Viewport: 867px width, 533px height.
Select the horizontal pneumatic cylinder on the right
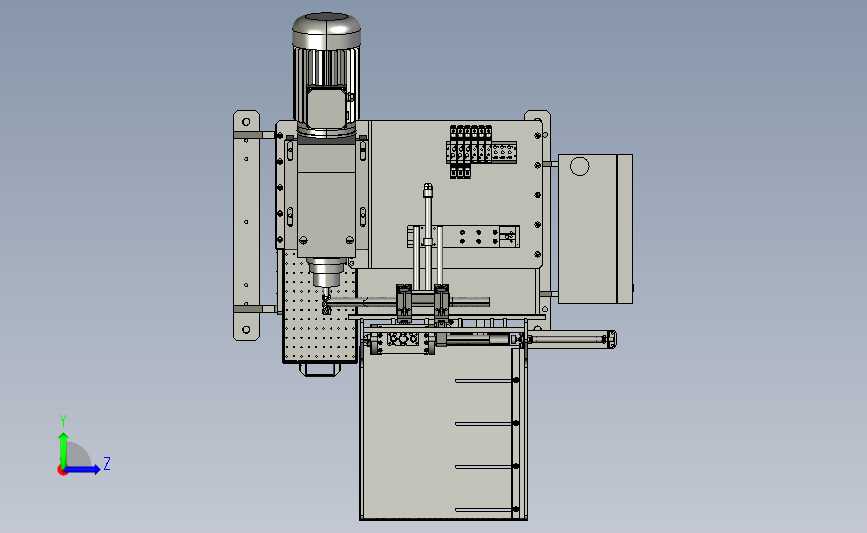(x=570, y=339)
